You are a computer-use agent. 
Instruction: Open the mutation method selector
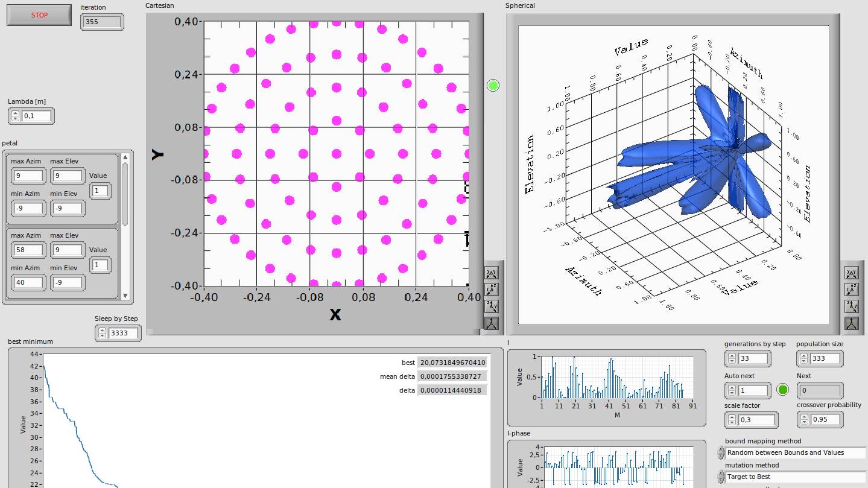click(x=721, y=477)
